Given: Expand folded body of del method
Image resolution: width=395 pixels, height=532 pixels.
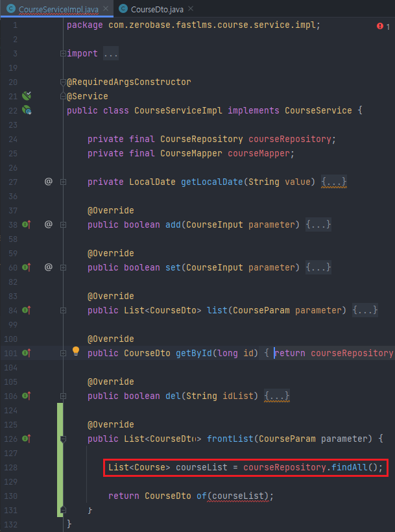Looking at the screenshot, I should tap(277, 396).
